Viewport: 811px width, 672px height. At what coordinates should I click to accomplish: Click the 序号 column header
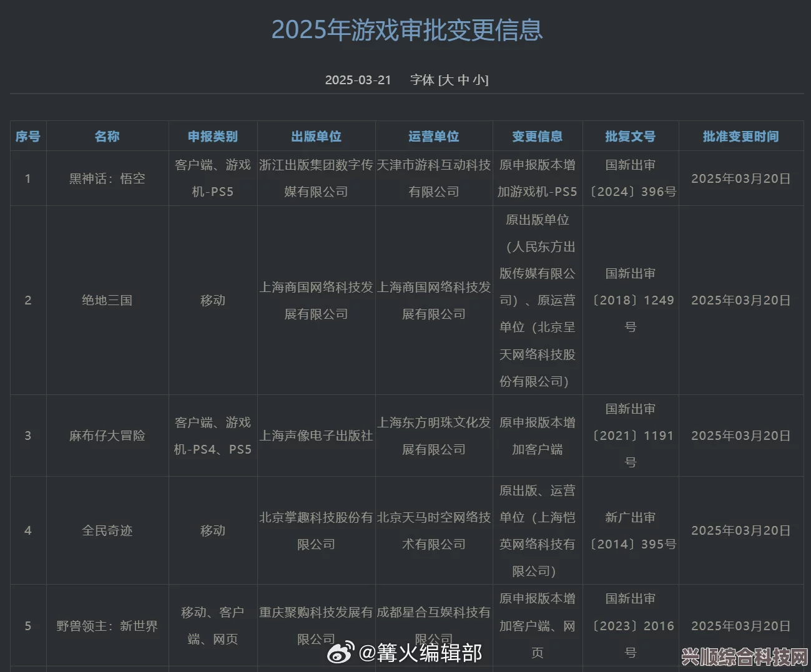28,136
